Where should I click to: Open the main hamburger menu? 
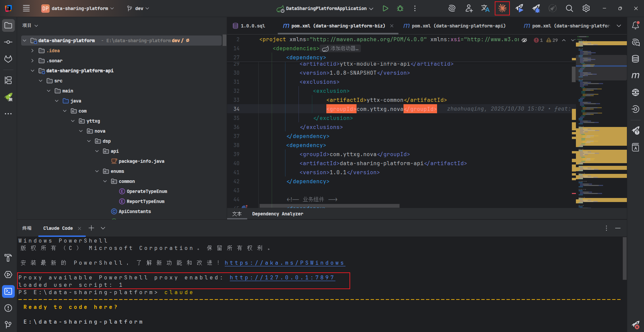click(26, 8)
